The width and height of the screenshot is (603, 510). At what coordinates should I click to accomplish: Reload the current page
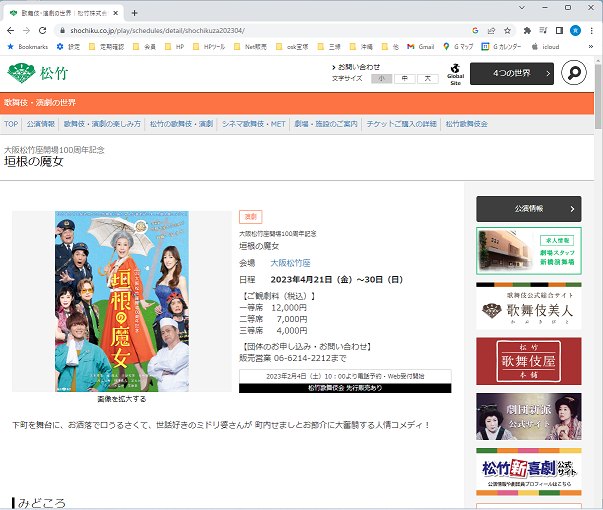click(x=42, y=30)
